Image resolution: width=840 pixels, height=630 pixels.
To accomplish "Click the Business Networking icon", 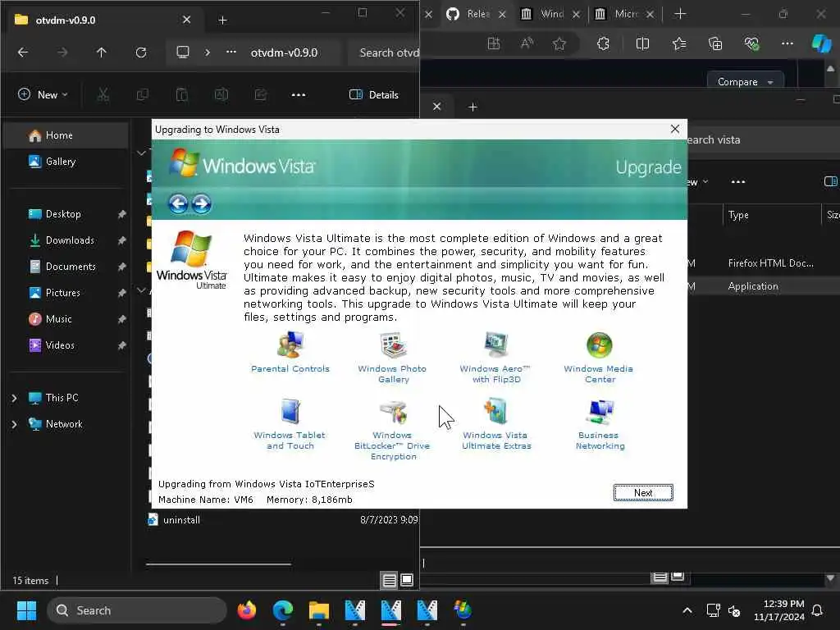I will click(x=600, y=412).
